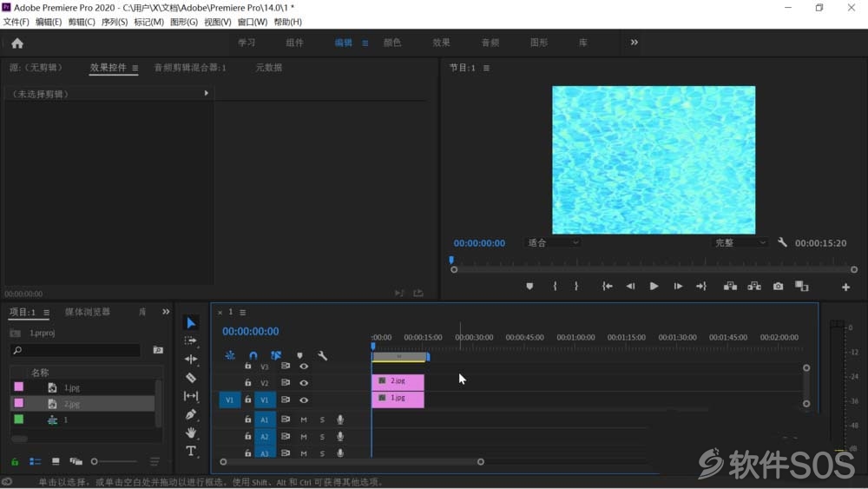Click Export Frame camera icon

click(x=779, y=287)
